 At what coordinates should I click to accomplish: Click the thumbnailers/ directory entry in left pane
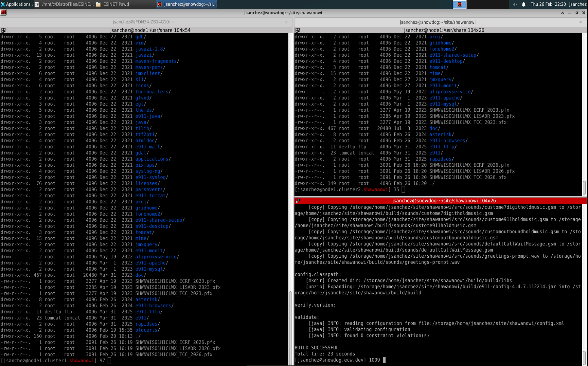(x=153, y=92)
